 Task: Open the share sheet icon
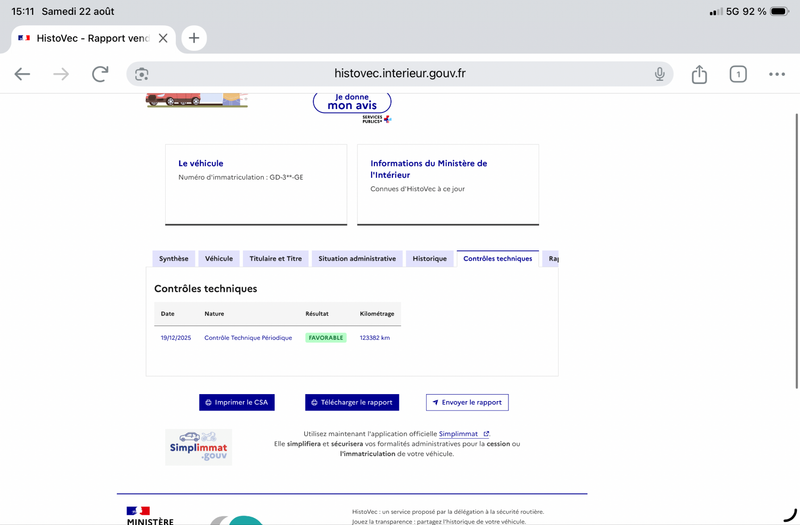[x=699, y=74]
